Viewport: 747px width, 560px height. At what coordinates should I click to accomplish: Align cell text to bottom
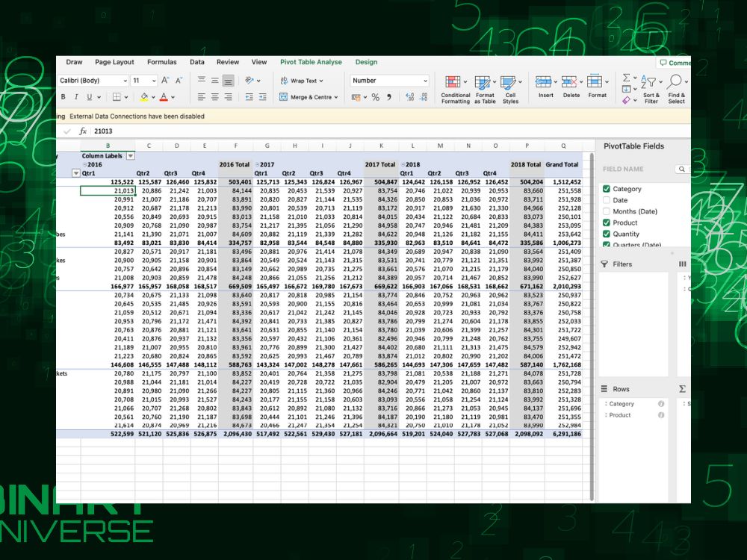pos(228,81)
